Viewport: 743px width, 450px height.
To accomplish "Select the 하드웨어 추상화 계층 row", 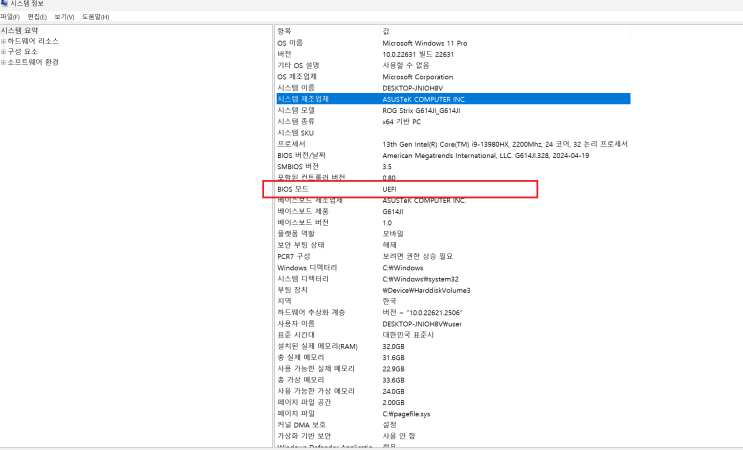I will 453,313.
